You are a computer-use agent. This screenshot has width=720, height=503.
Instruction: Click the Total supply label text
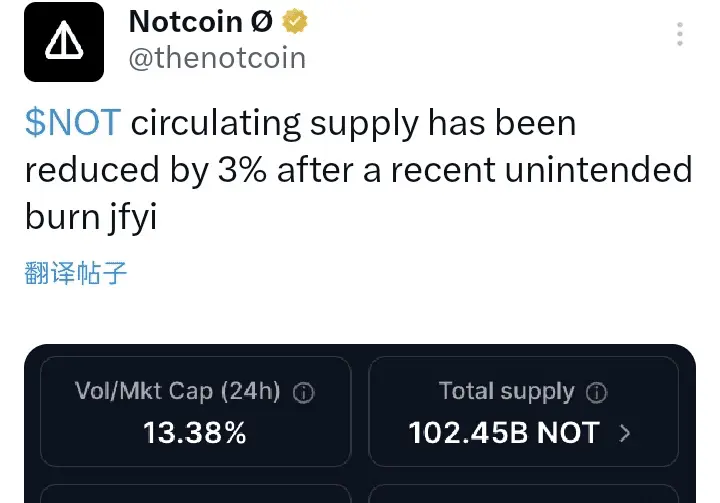pyautogui.click(x=506, y=392)
